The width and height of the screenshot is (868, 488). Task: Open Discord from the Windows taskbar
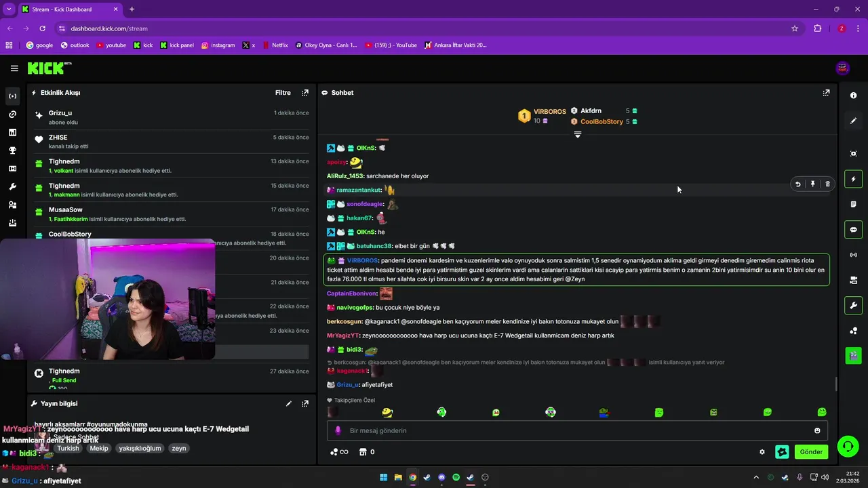coord(441,477)
